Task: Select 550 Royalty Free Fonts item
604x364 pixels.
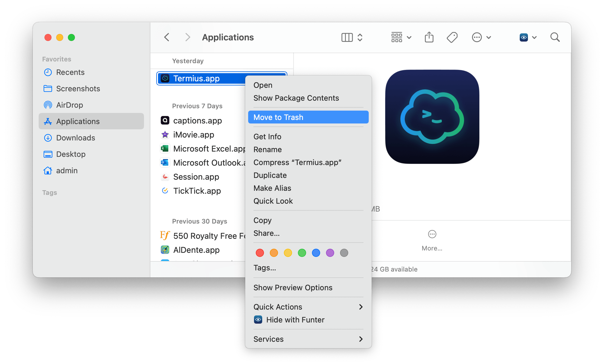Action: coord(202,236)
